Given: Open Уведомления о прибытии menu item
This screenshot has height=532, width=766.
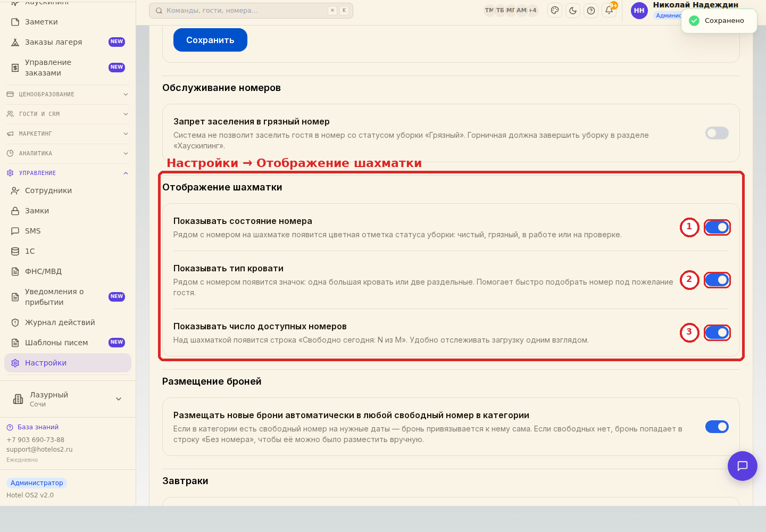Looking at the screenshot, I should pyautogui.click(x=68, y=297).
